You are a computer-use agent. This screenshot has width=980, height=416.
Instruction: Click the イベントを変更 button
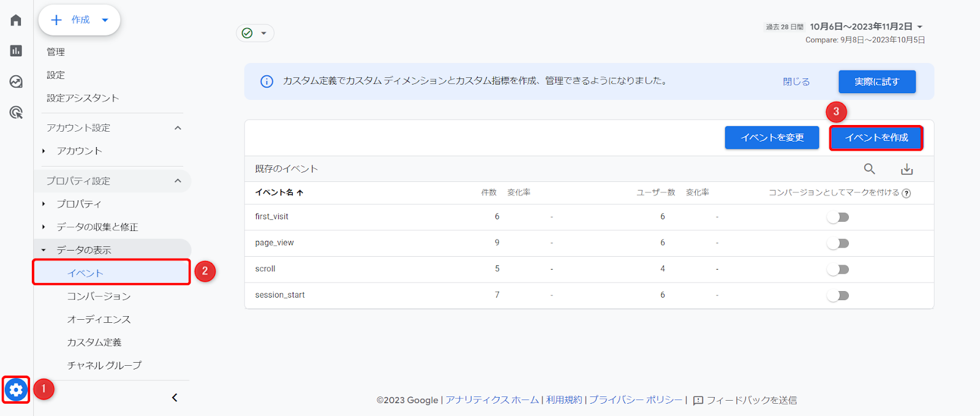(772, 138)
